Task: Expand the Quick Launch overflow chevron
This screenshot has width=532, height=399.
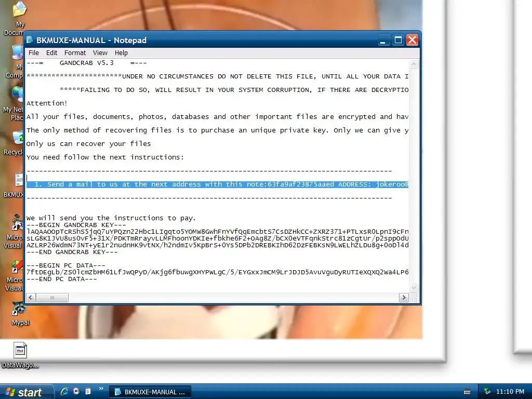Action: (x=101, y=389)
